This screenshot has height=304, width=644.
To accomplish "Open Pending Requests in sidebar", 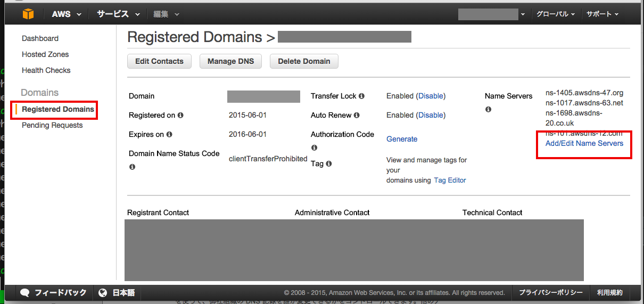I will [x=52, y=125].
